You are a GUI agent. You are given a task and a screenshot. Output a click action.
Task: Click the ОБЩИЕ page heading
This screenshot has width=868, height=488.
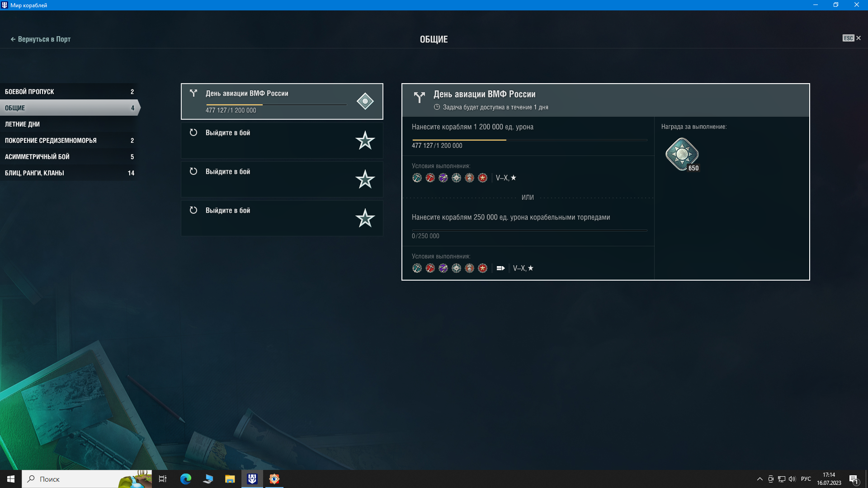(x=434, y=39)
